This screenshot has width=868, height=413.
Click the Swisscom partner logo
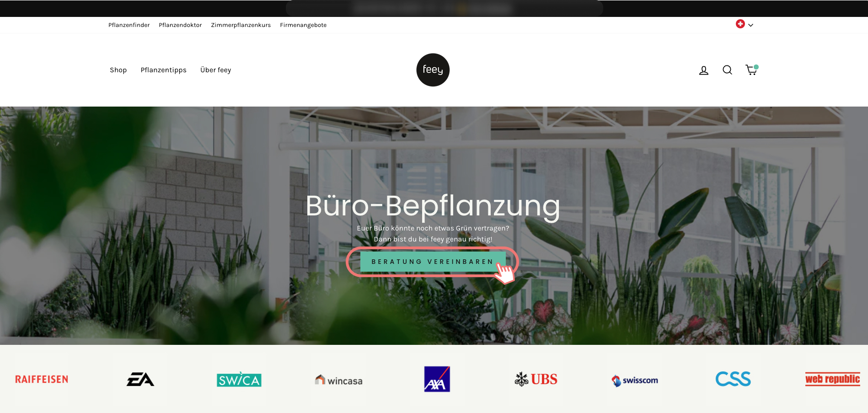click(635, 380)
